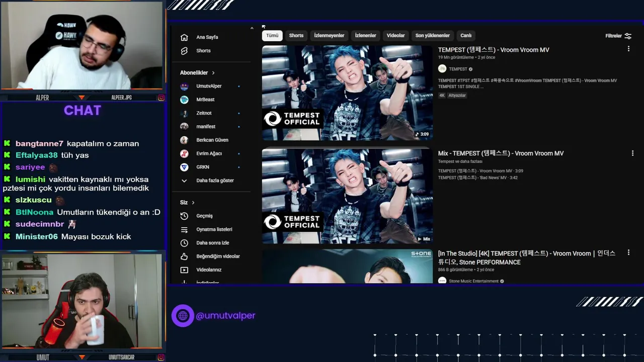Click chat username sudecimnbr
Screen dimensions: 644x362
[x=40, y=224]
